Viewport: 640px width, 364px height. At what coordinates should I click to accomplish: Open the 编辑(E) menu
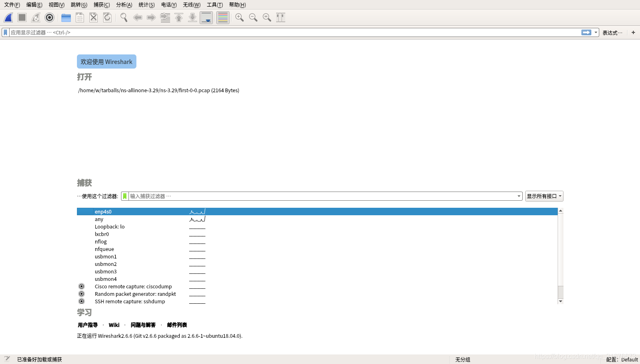pyautogui.click(x=34, y=5)
